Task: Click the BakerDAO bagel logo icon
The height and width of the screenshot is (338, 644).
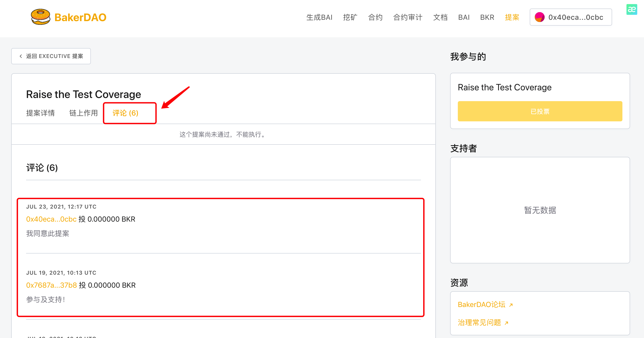Action: pos(40,17)
